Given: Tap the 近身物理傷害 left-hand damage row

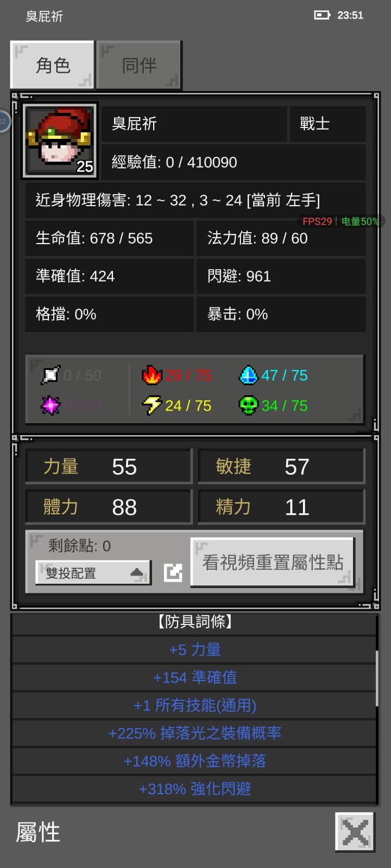Looking at the screenshot, I should click(195, 200).
